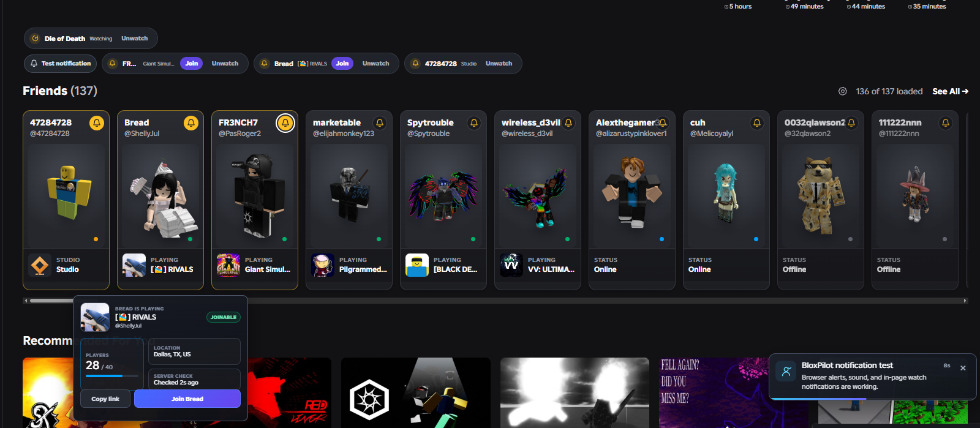The width and height of the screenshot is (980, 428).
Task: Enable watch bell for cuh
Action: 757,123
